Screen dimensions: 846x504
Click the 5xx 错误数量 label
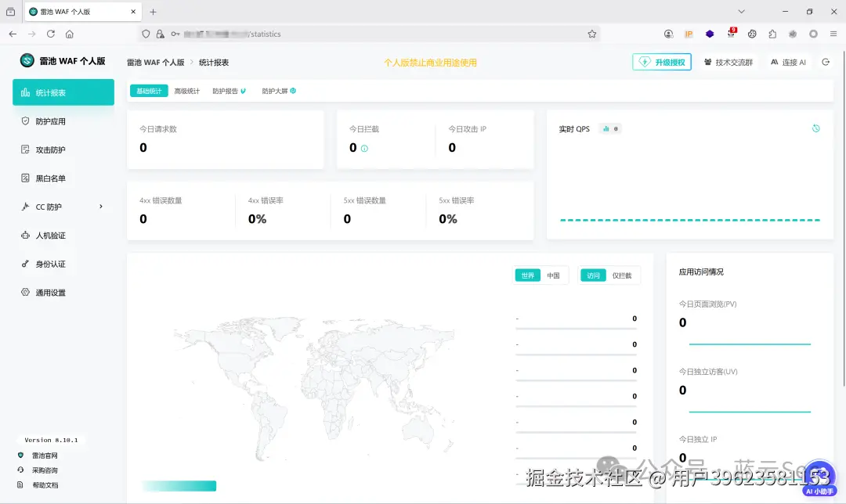365,200
